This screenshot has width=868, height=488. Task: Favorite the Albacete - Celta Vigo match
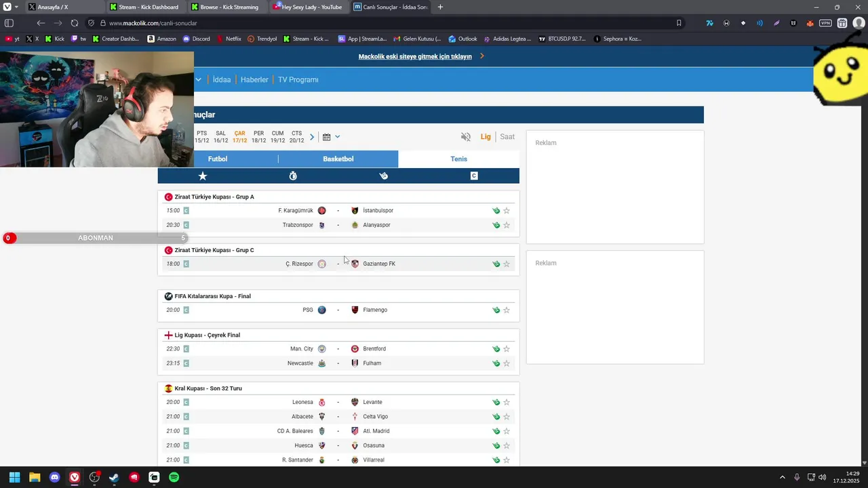[507, 417]
